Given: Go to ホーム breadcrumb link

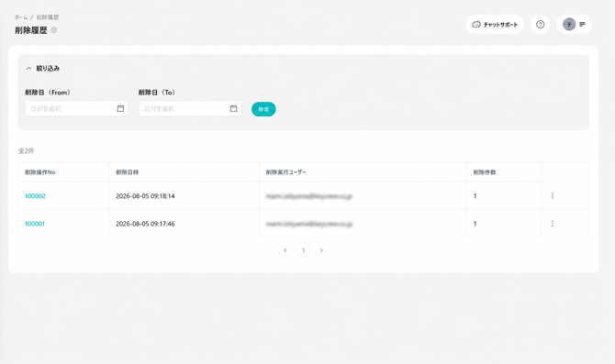Looking at the screenshot, I should [21, 17].
